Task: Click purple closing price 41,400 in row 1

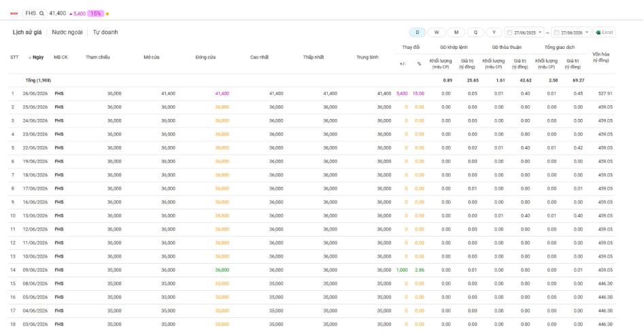Action: (222, 94)
